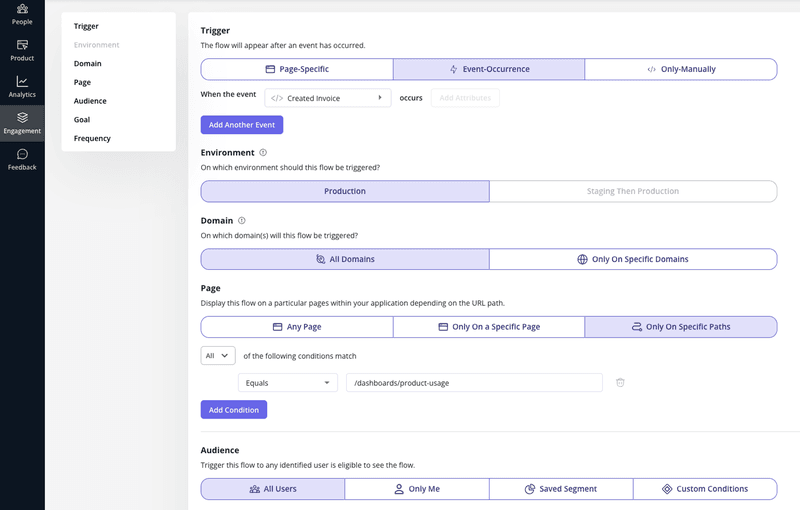Jump to Frequency in section navigation
800x510 pixels.
tap(92, 138)
